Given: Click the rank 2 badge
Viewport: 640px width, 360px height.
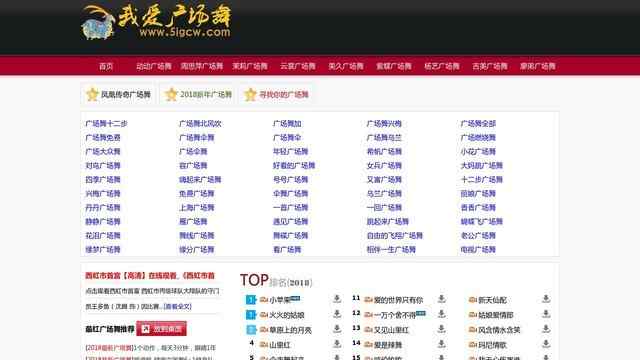Looking at the screenshot, I should (251, 315).
